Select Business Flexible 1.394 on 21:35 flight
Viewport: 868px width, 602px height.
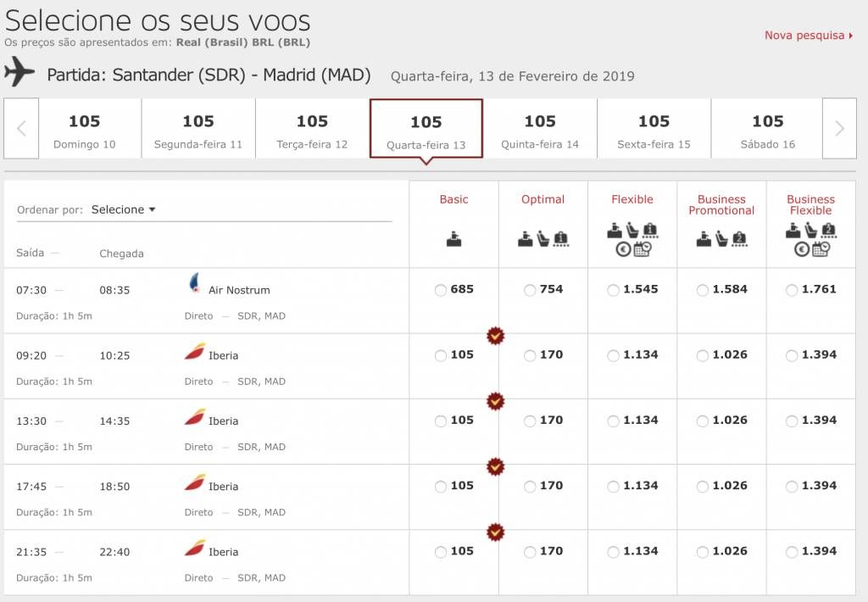[792, 552]
